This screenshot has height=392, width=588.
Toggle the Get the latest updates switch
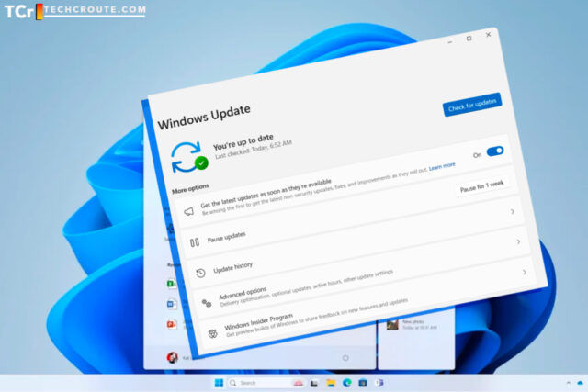coord(495,151)
